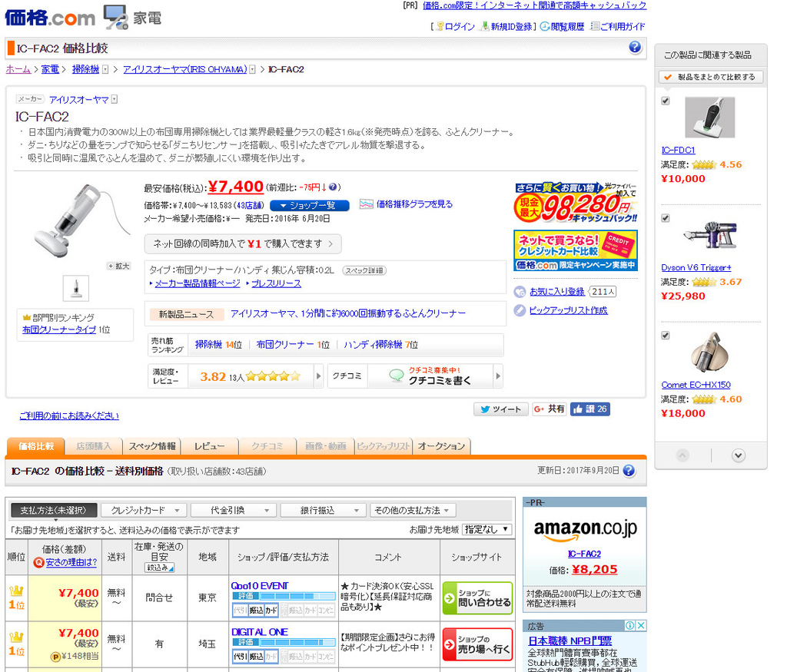Open the 銀行振込 payment dropdown

[324, 511]
